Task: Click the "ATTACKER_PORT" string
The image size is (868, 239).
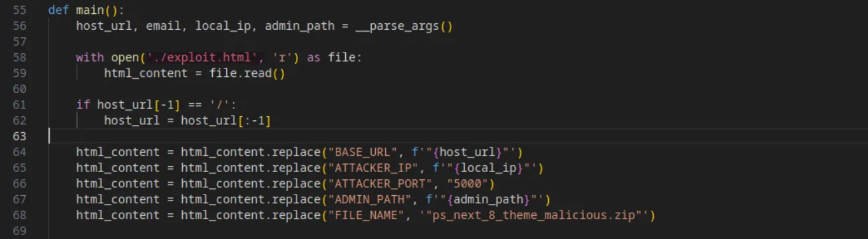Action: coord(383,185)
